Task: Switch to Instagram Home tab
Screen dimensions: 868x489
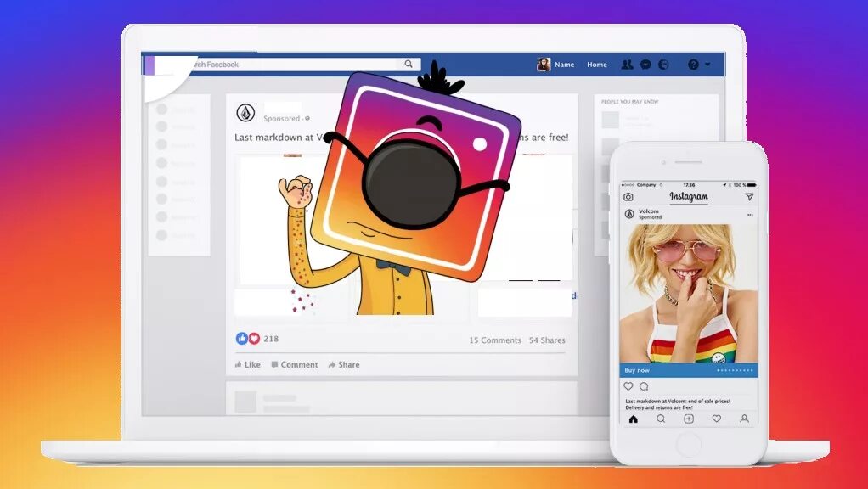Action: 634,419
